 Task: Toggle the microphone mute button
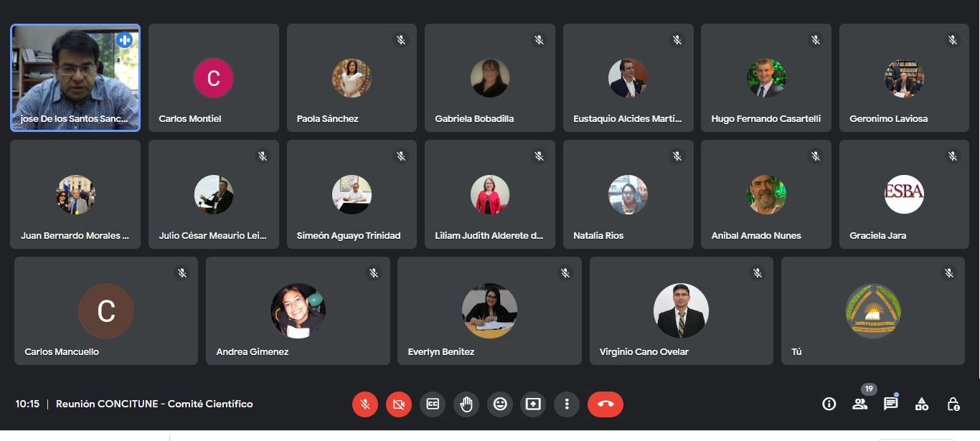[x=364, y=404]
